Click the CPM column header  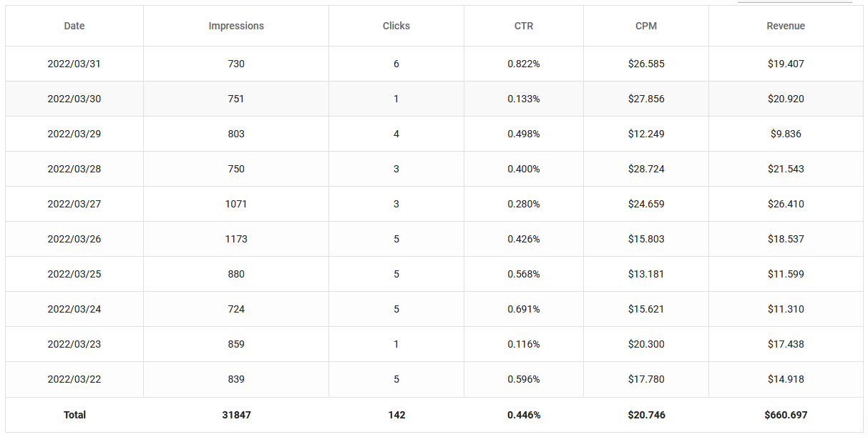(646, 26)
